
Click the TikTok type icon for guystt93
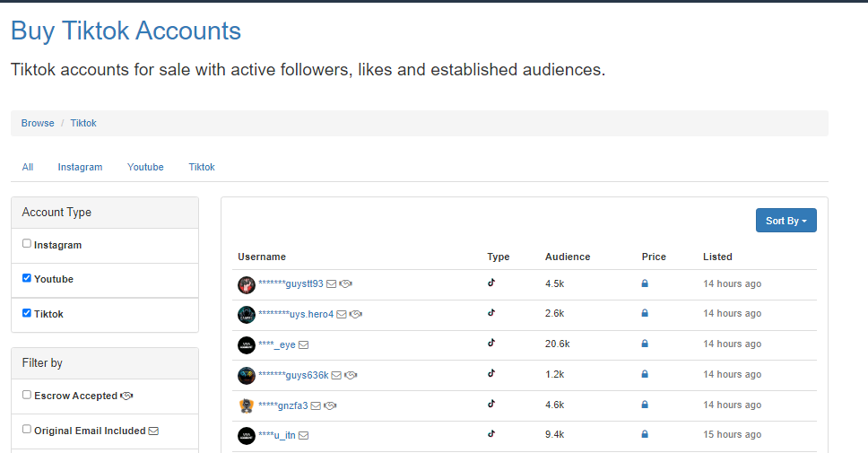pos(491,283)
